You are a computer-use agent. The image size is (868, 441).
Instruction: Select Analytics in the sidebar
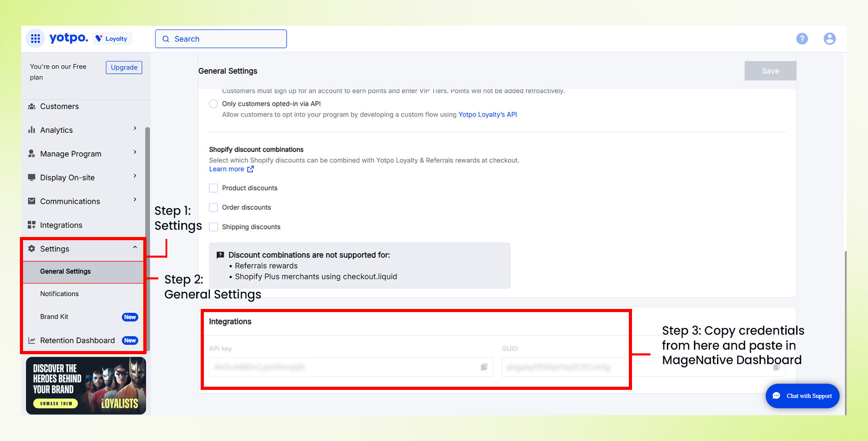coord(56,130)
